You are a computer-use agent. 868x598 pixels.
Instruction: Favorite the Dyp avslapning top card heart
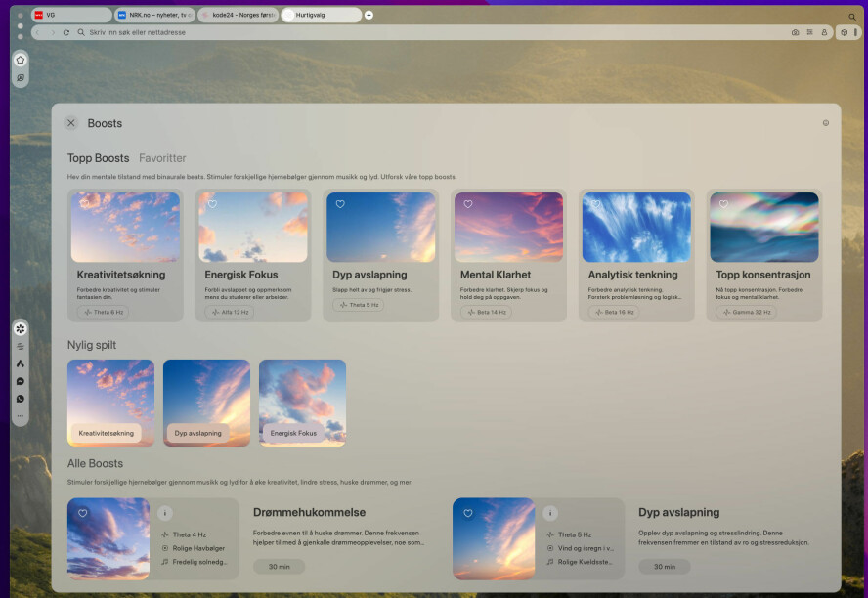(x=340, y=204)
